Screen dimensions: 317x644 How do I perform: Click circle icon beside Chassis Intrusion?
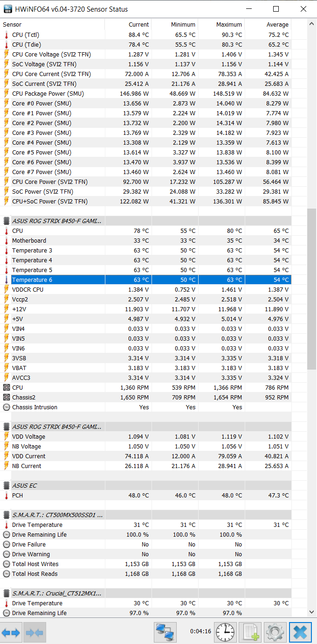click(x=7, y=407)
